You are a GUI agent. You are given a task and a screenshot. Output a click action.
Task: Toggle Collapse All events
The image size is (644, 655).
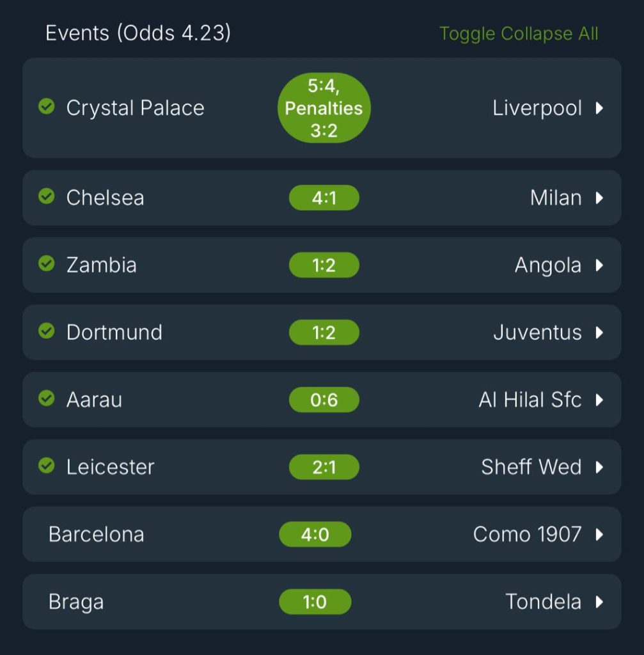click(518, 34)
